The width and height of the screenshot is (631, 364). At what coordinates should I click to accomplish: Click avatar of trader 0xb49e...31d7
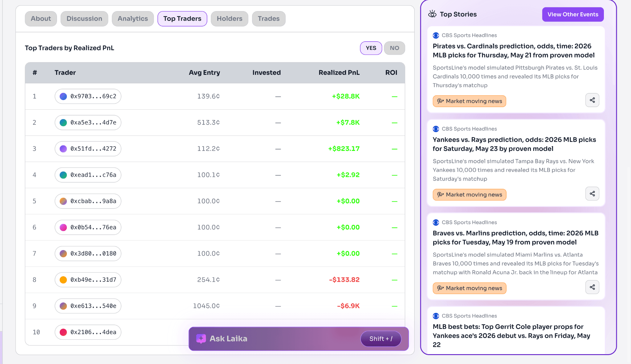63,280
